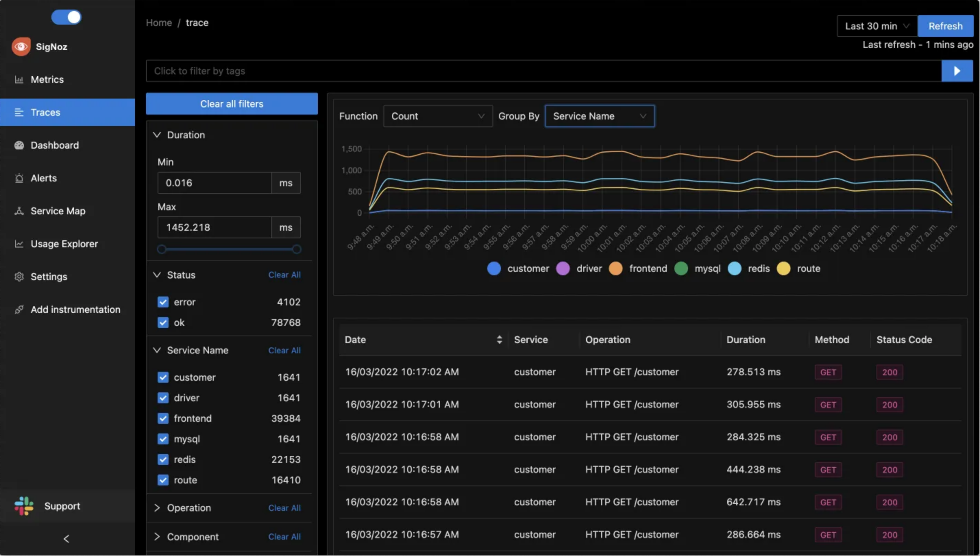Screen dimensions: 980x556
Task: Toggle the dark mode switch
Action: pos(66,17)
